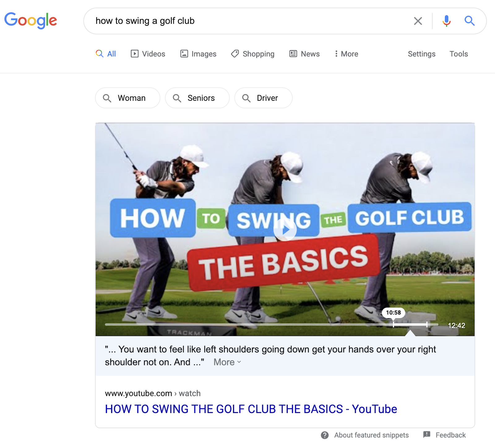Click the 10:58 marker on the video timeline
Screen dimensions: 495x448
pos(393,313)
